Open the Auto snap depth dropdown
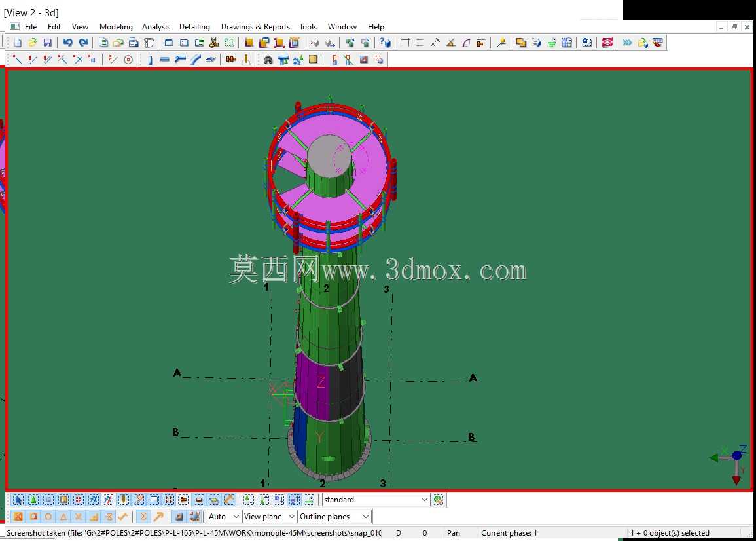Image resolution: width=756 pixels, height=541 pixels. pyautogui.click(x=224, y=517)
